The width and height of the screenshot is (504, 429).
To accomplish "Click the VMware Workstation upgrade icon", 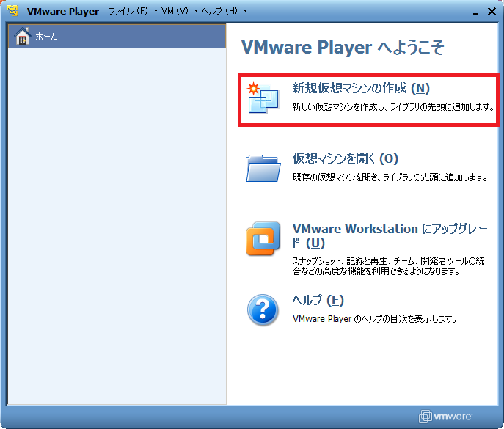I will [263, 238].
